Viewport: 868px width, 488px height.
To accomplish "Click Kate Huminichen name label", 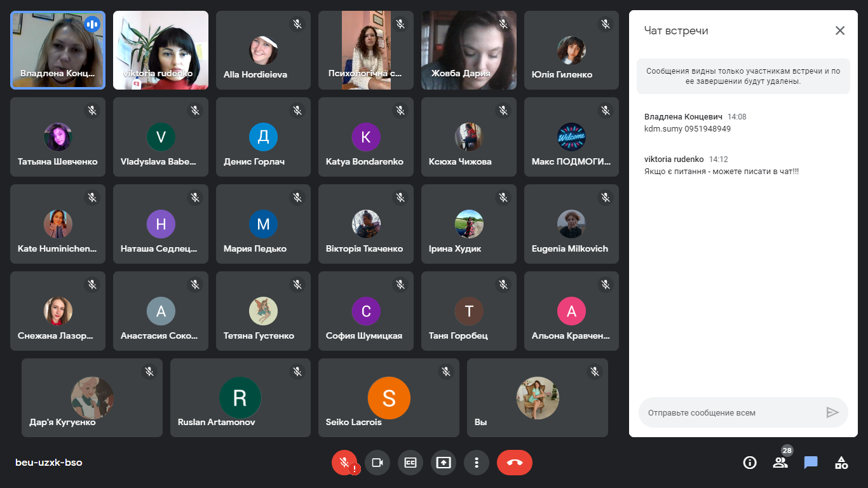I will click(x=57, y=248).
